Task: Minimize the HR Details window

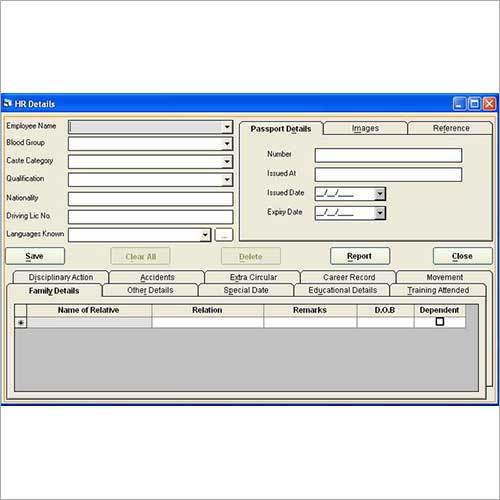Action: coord(459,104)
